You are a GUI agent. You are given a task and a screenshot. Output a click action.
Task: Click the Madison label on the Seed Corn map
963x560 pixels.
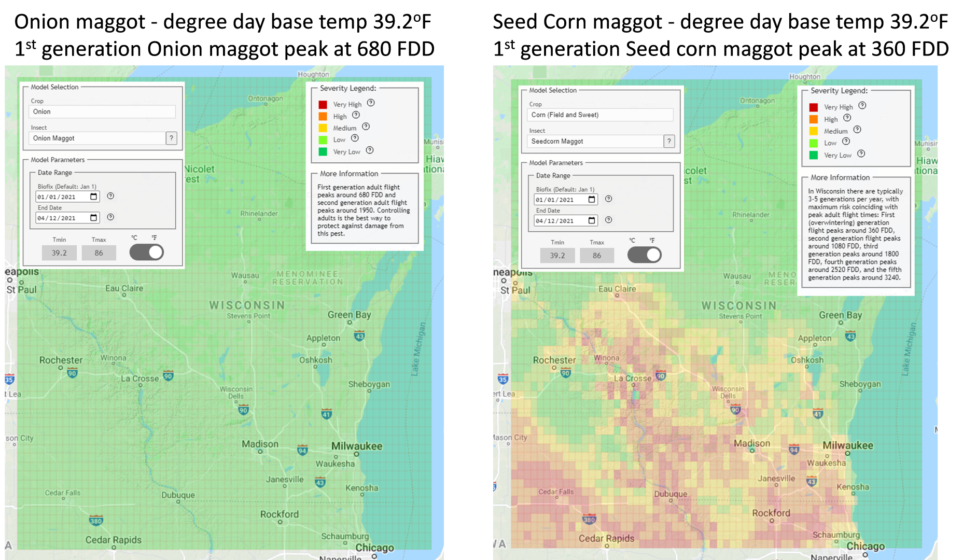[x=752, y=443]
